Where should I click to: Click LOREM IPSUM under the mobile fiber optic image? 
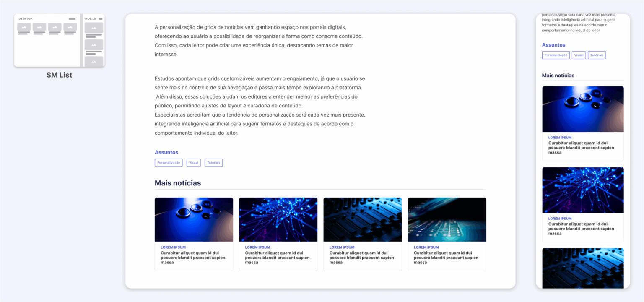pyautogui.click(x=560, y=219)
